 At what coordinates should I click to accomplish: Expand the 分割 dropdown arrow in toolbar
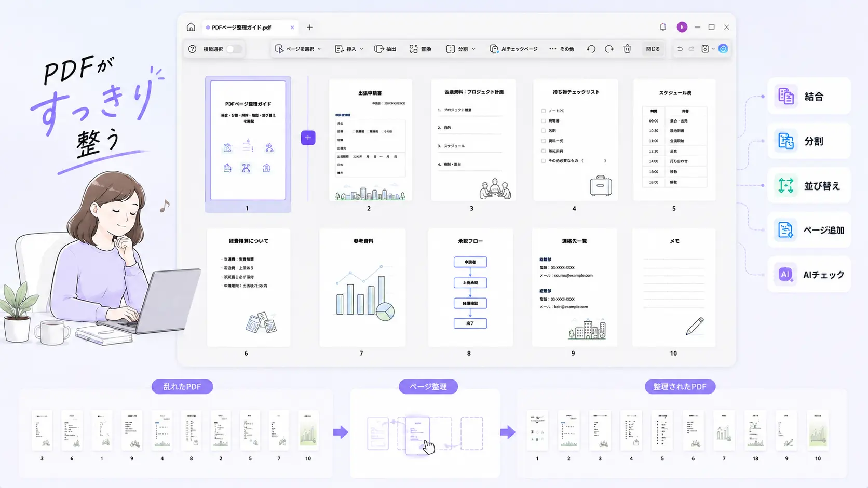click(473, 49)
